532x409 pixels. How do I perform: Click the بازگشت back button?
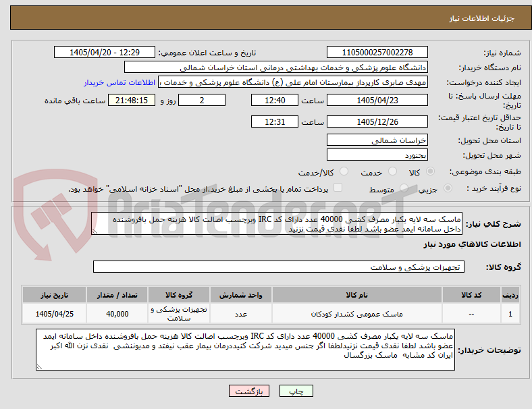pyautogui.click(x=249, y=391)
